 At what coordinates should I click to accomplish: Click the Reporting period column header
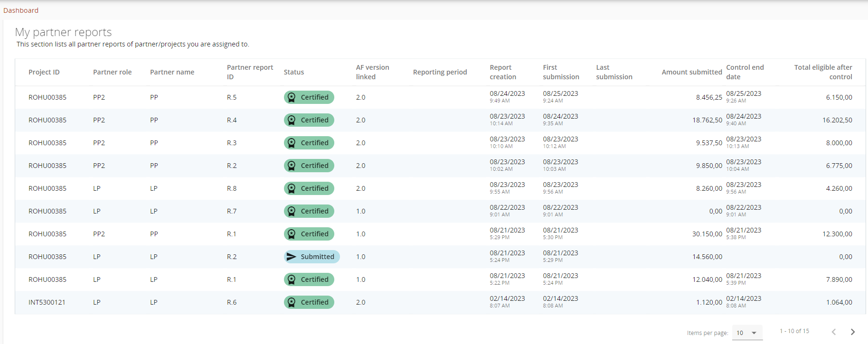440,72
